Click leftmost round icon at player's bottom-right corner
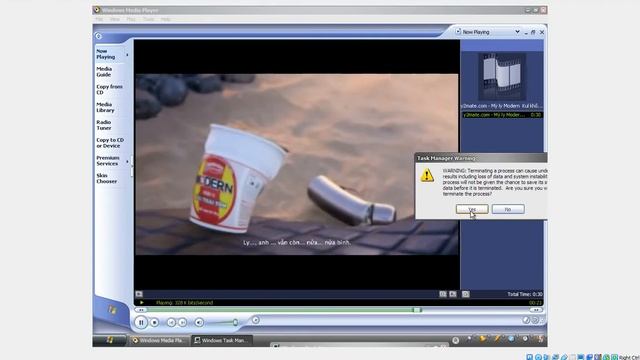 point(526,320)
